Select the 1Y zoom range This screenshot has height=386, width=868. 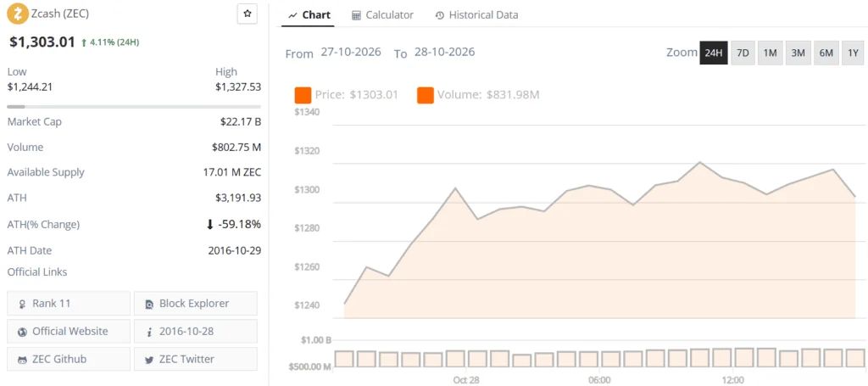pyautogui.click(x=853, y=53)
